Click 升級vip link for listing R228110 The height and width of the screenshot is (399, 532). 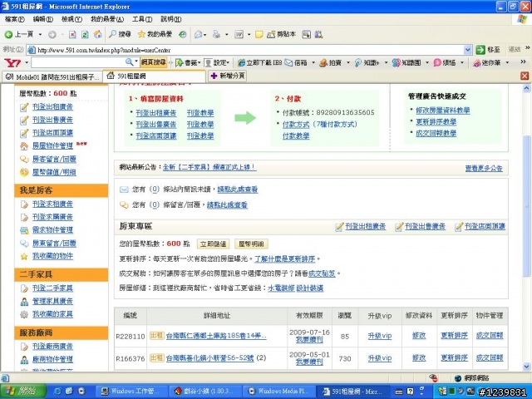[380, 336]
